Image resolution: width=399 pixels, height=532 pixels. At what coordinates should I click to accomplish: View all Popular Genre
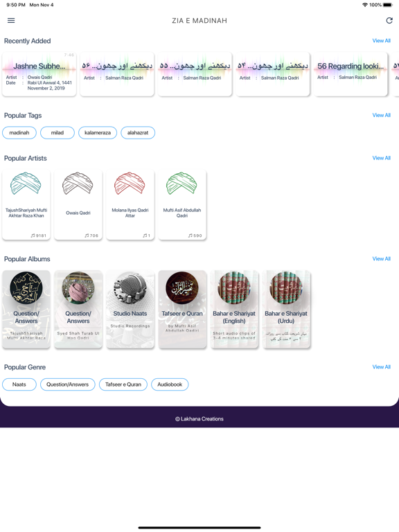[x=382, y=367]
